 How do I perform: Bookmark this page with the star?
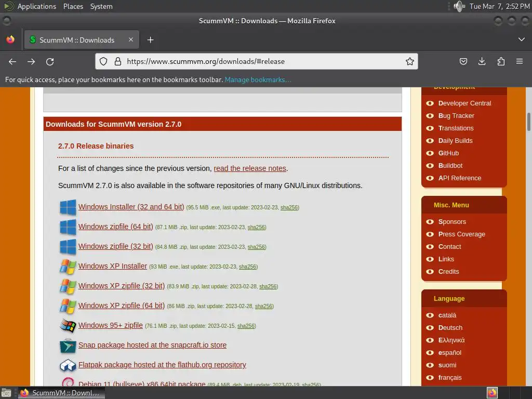coord(410,61)
